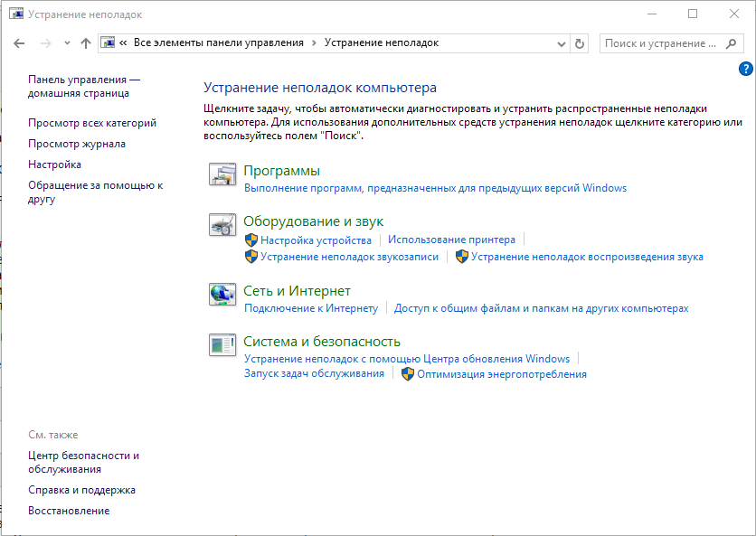
Task: Open 'Центр безопасности и обслуживания' link
Action: coord(83,462)
